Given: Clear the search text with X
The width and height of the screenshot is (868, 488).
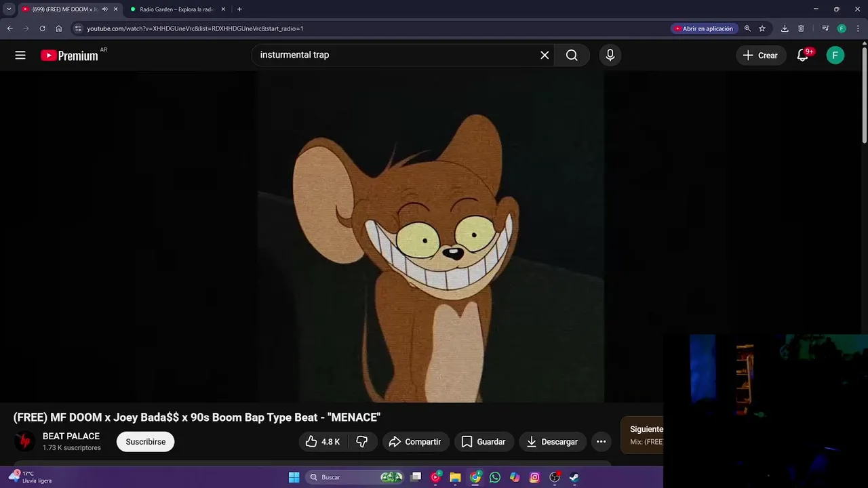Looking at the screenshot, I should [545, 56].
